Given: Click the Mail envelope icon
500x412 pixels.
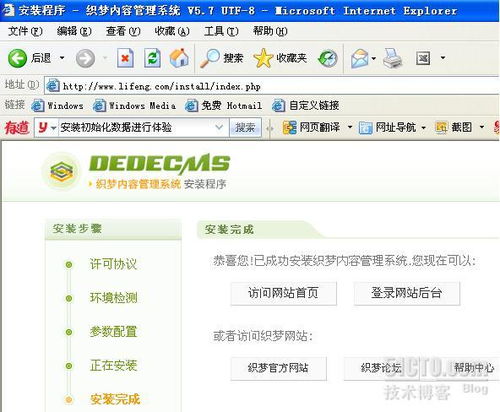Looking at the screenshot, I should (x=359, y=59).
